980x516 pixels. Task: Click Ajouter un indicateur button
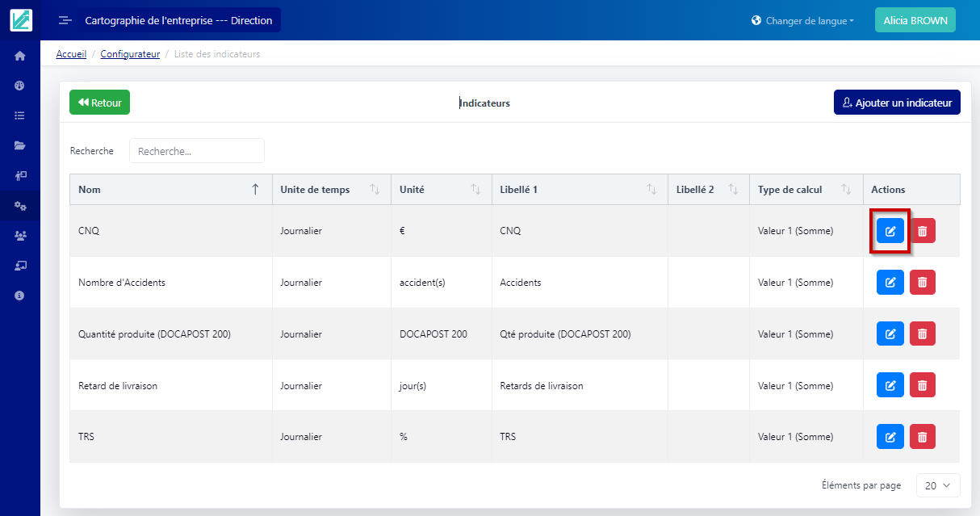[x=896, y=103]
